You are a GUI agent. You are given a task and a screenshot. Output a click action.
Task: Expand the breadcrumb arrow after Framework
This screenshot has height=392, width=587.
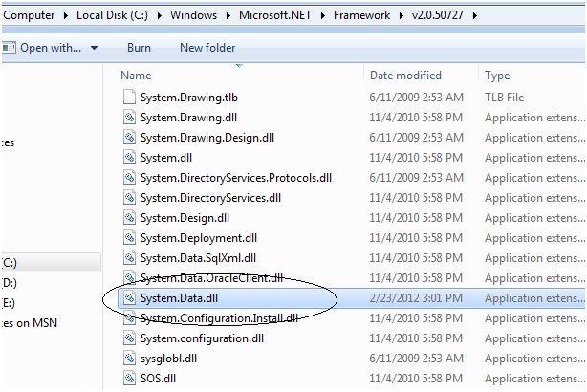(x=401, y=16)
